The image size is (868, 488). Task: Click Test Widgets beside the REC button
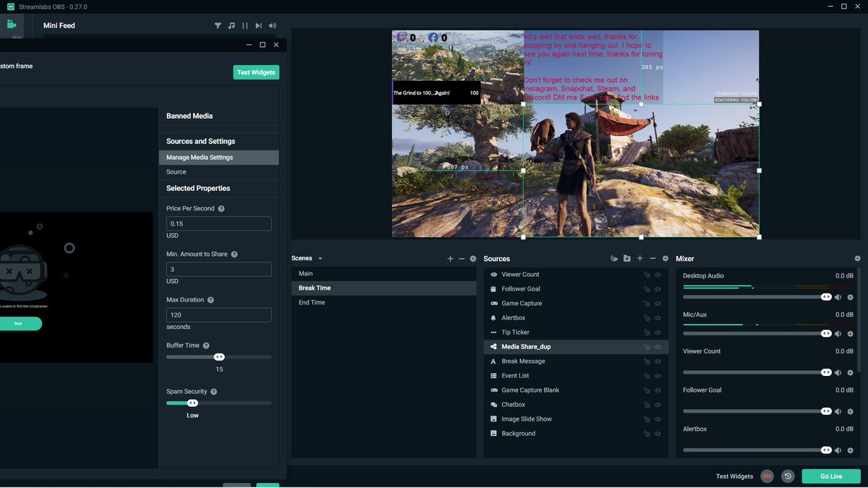pos(734,476)
